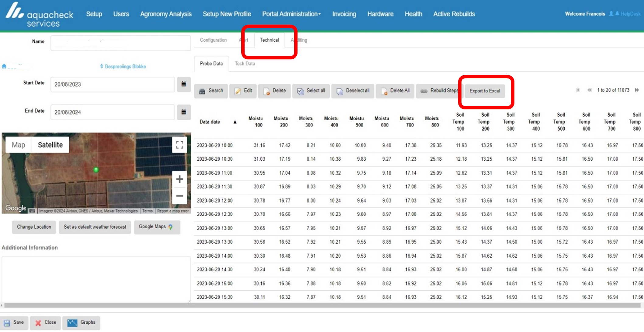Open the Graphs view
The height and width of the screenshot is (332, 644).
81,323
